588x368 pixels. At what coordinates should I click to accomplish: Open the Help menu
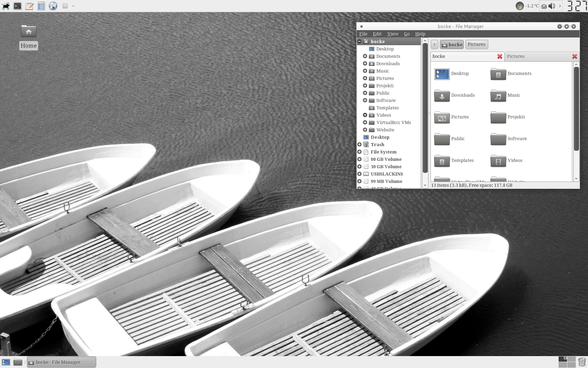tap(420, 34)
